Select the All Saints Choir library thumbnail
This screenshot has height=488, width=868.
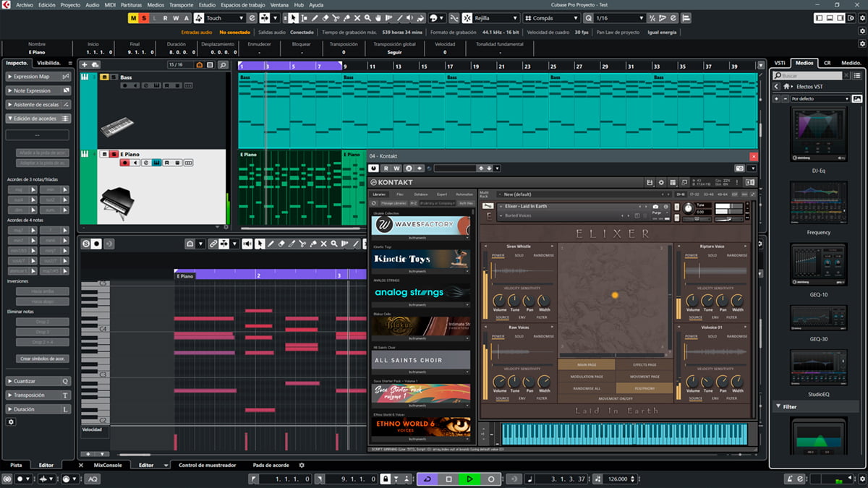pyautogui.click(x=421, y=360)
